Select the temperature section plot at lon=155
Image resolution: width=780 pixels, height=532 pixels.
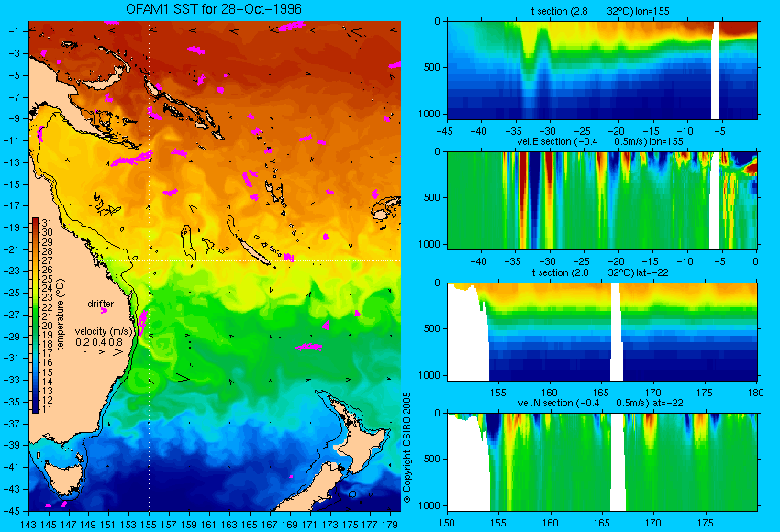602,70
